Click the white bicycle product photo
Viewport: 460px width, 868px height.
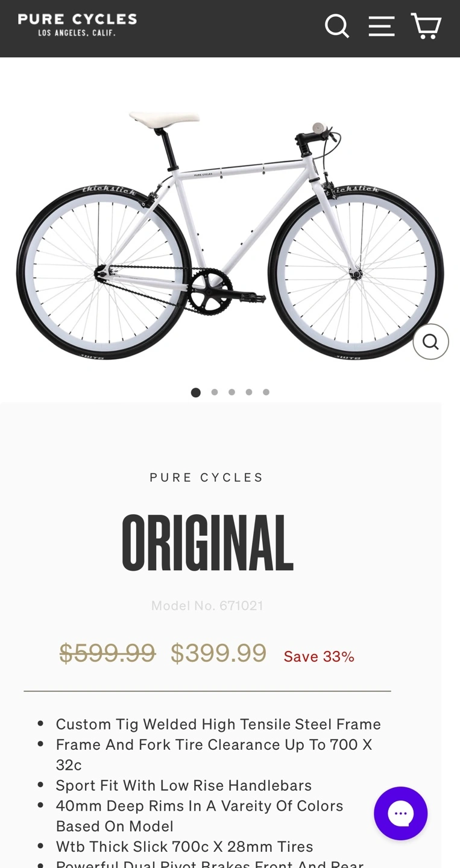[229, 235]
